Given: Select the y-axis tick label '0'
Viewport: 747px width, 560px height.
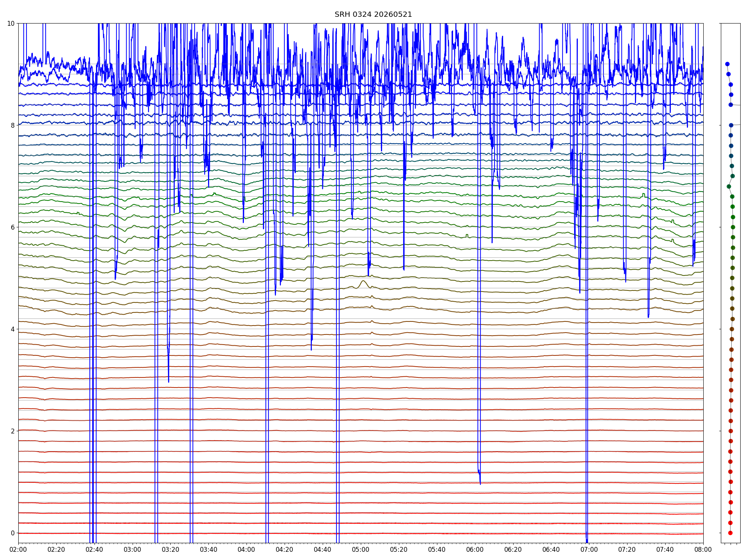Looking at the screenshot, I should click(x=13, y=533).
